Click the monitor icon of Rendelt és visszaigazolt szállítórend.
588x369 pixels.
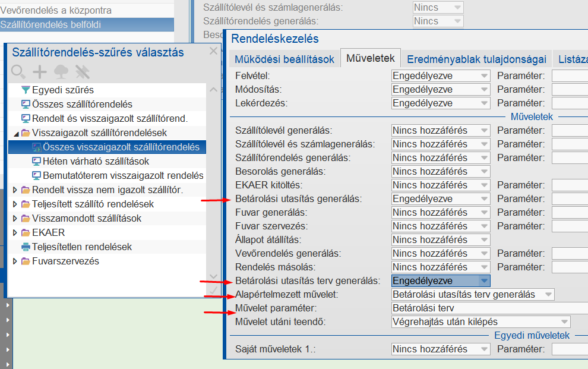26,118
